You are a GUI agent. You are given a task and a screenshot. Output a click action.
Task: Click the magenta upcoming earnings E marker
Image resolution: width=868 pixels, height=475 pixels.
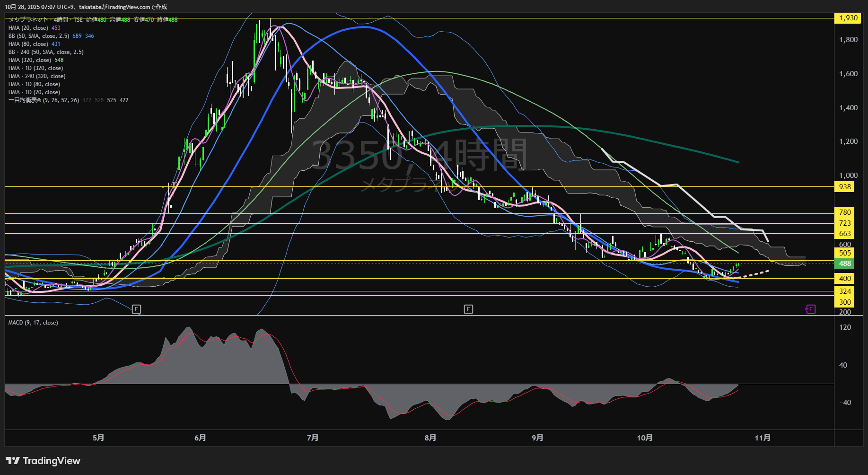(x=810, y=309)
